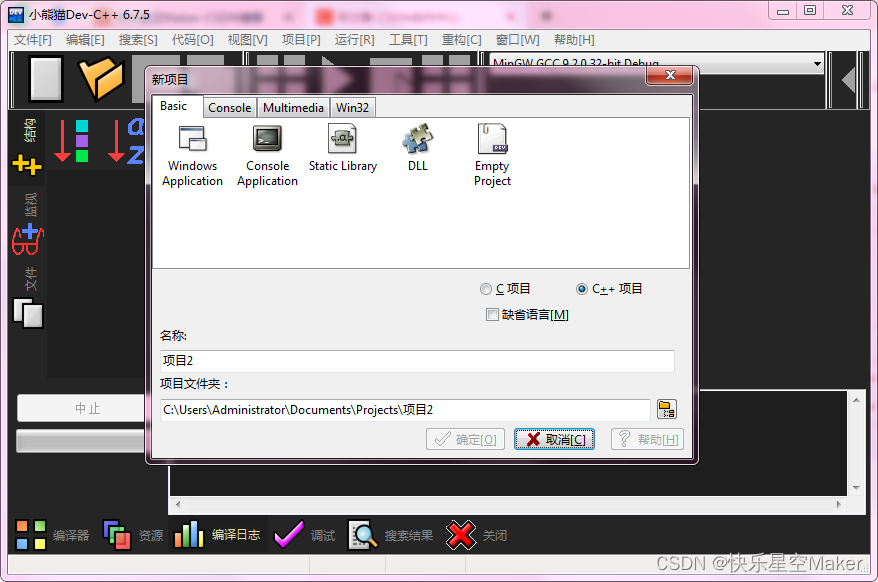878x582 pixels.
Task: Open the compiler panel icon at bottom
Action: (x=31, y=535)
